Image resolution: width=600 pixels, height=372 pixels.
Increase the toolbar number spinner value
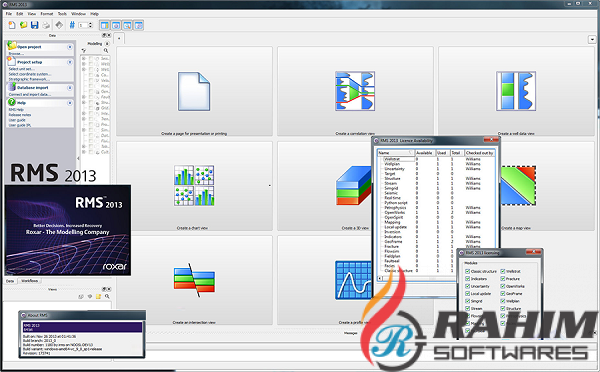91,23
